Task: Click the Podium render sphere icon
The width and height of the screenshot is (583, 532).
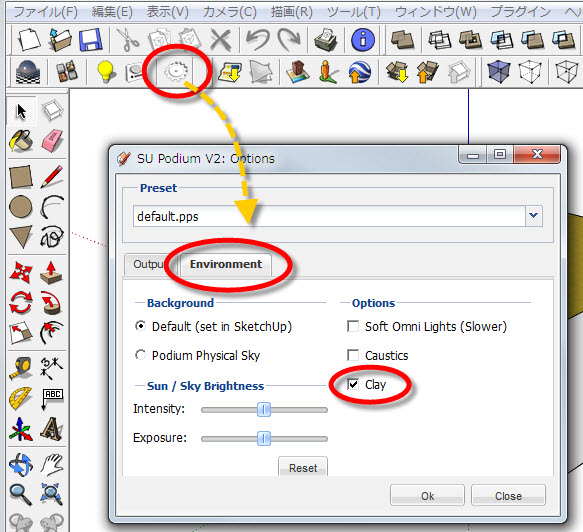Action: [x=28, y=72]
